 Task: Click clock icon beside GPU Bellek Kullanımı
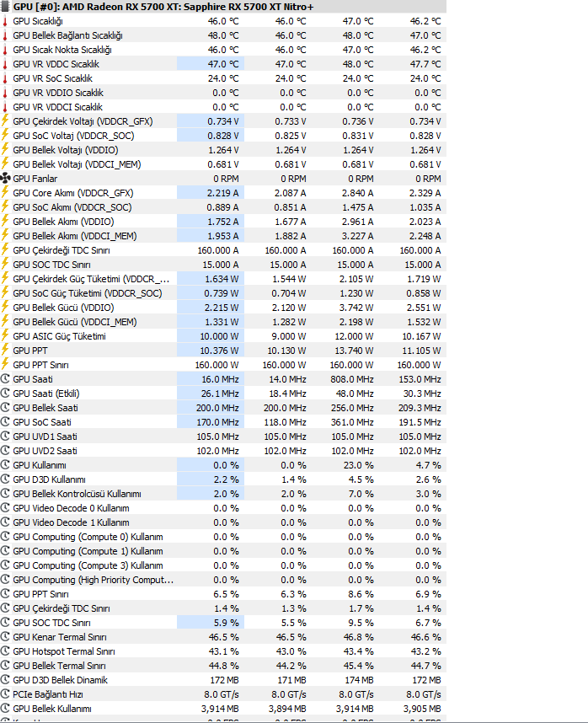coord(5,708)
